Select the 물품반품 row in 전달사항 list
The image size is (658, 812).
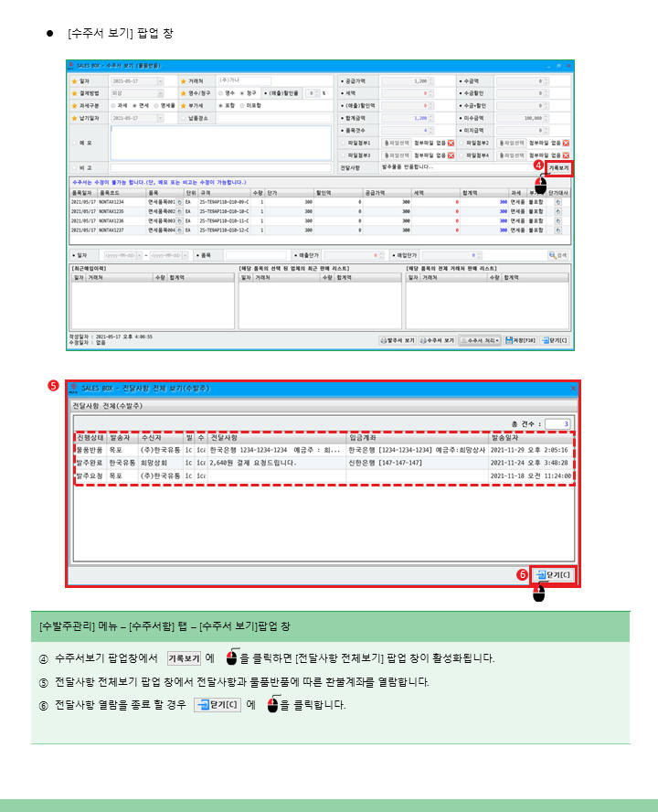(324, 450)
